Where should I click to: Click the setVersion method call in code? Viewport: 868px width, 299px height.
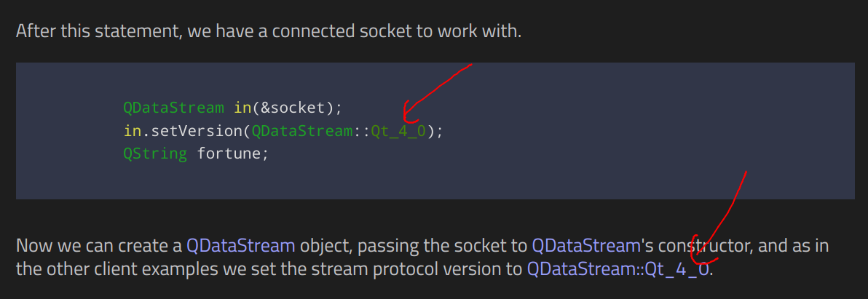(193, 132)
